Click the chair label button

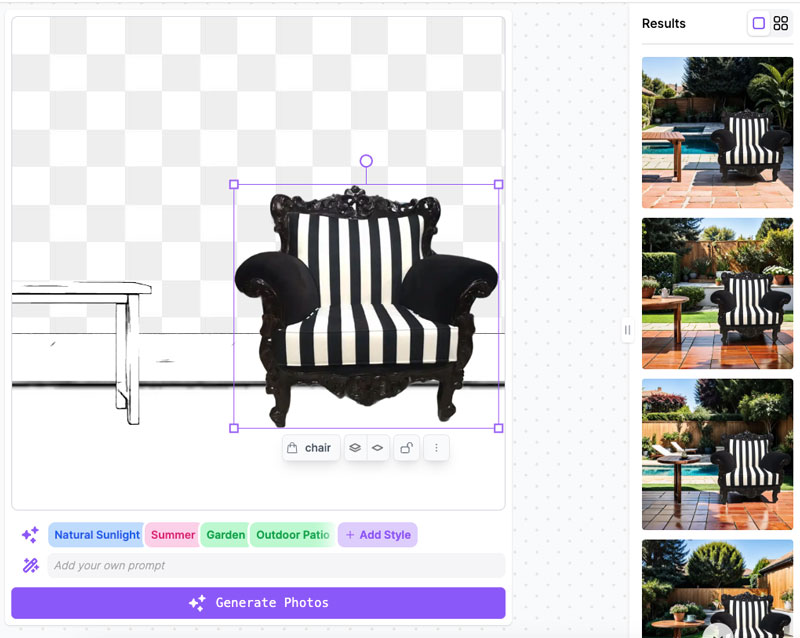(311, 448)
